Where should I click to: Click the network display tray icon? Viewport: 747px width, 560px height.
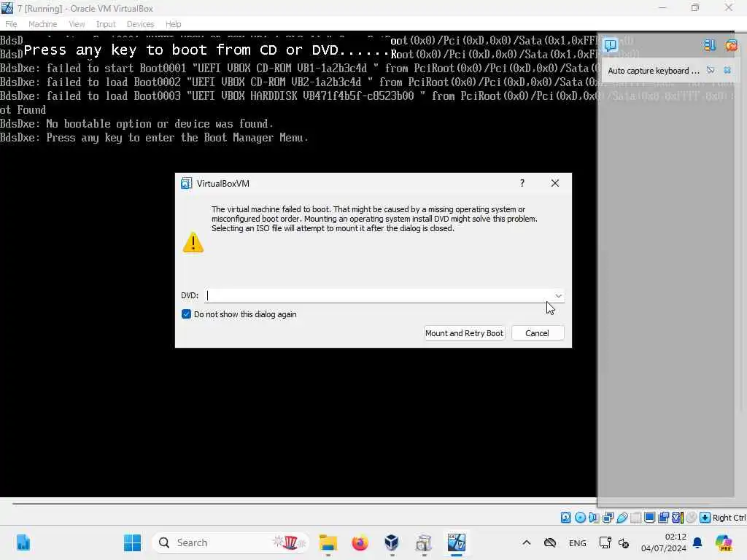(605, 542)
